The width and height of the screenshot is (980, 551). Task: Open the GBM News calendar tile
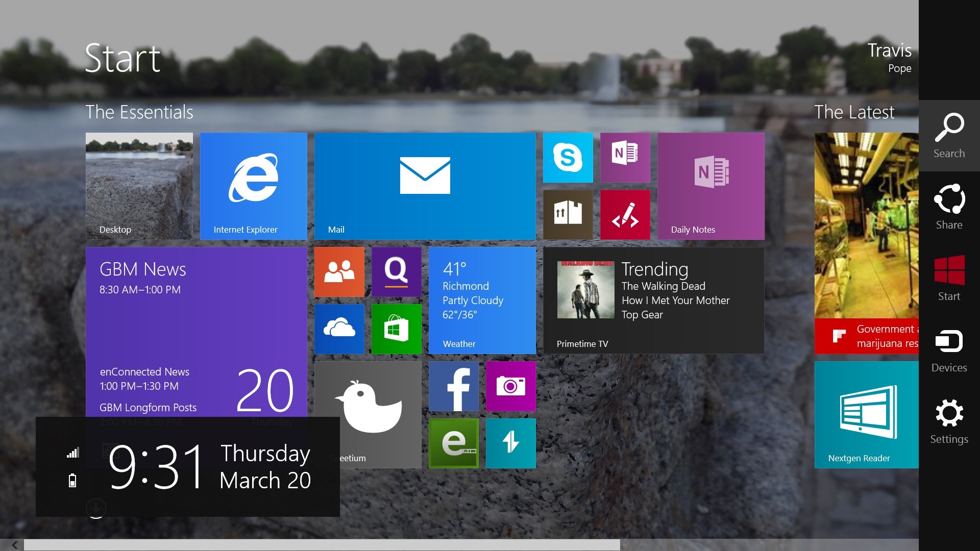[x=197, y=332]
